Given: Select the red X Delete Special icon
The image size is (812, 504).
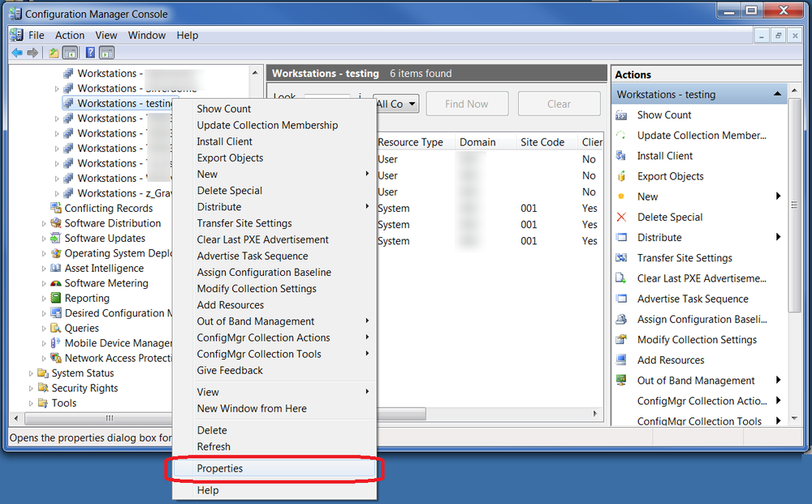Looking at the screenshot, I should tap(621, 217).
